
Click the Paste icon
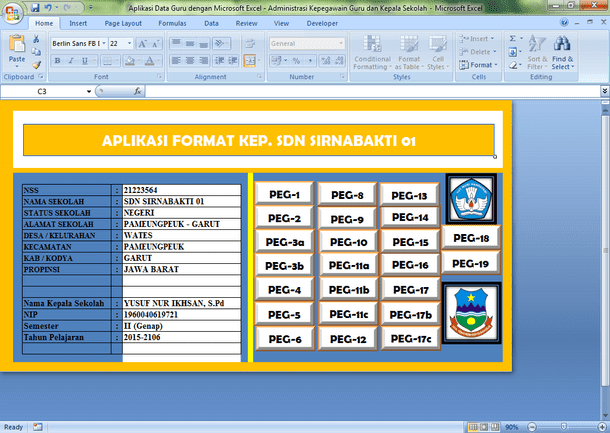(17, 44)
